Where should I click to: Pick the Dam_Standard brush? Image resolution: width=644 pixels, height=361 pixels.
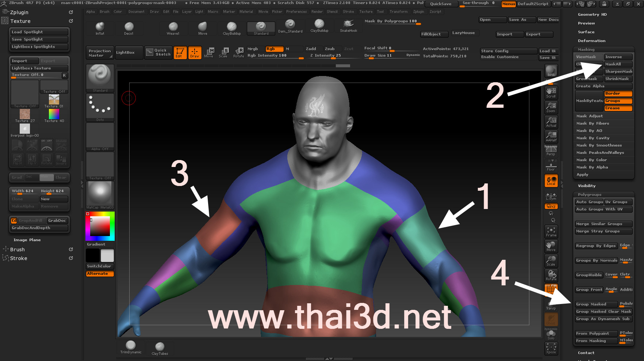(290, 26)
